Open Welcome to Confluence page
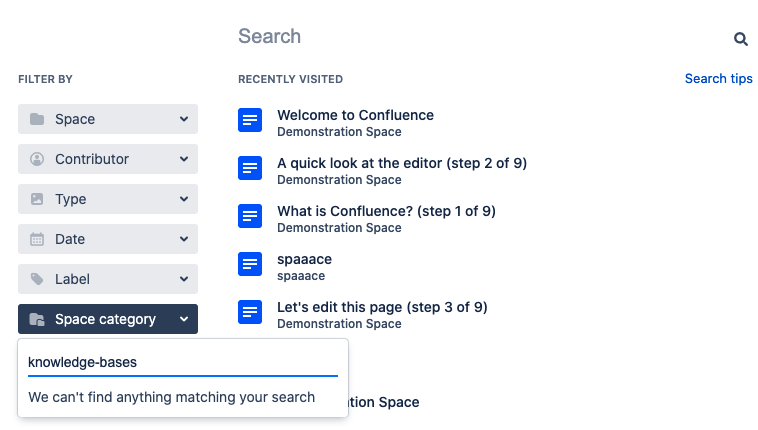758x430 pixels. [355, 115]
